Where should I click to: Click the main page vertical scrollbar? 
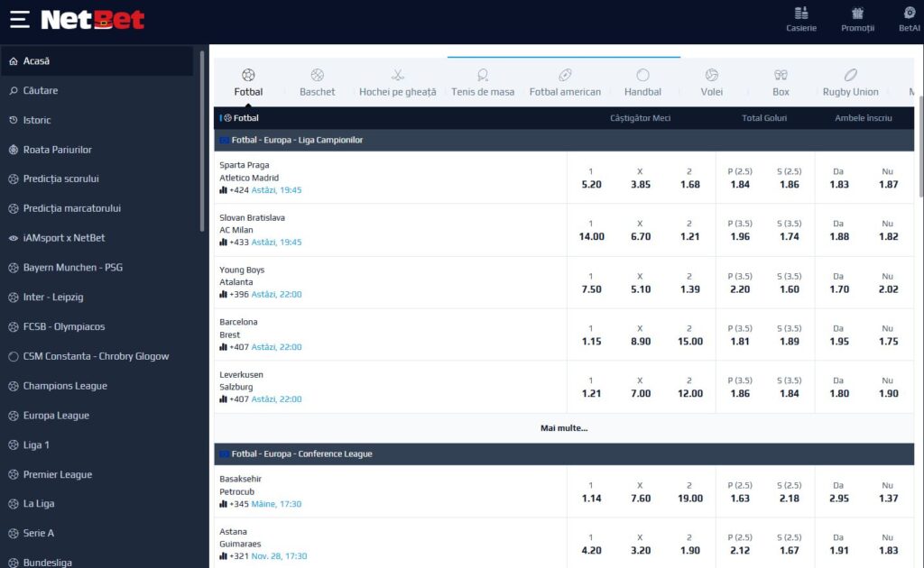pyautogui.click(x=921, y=146)
